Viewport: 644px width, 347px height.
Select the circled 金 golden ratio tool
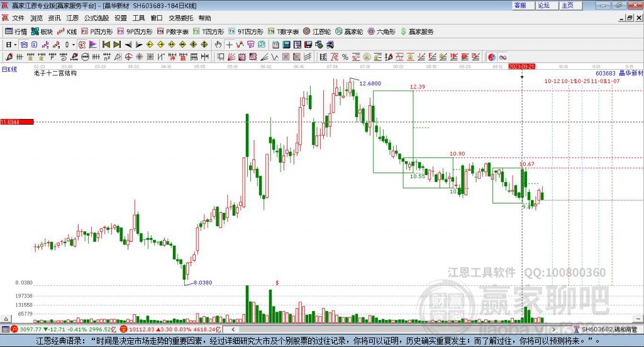pyautogui.click(x=367, y=57)
